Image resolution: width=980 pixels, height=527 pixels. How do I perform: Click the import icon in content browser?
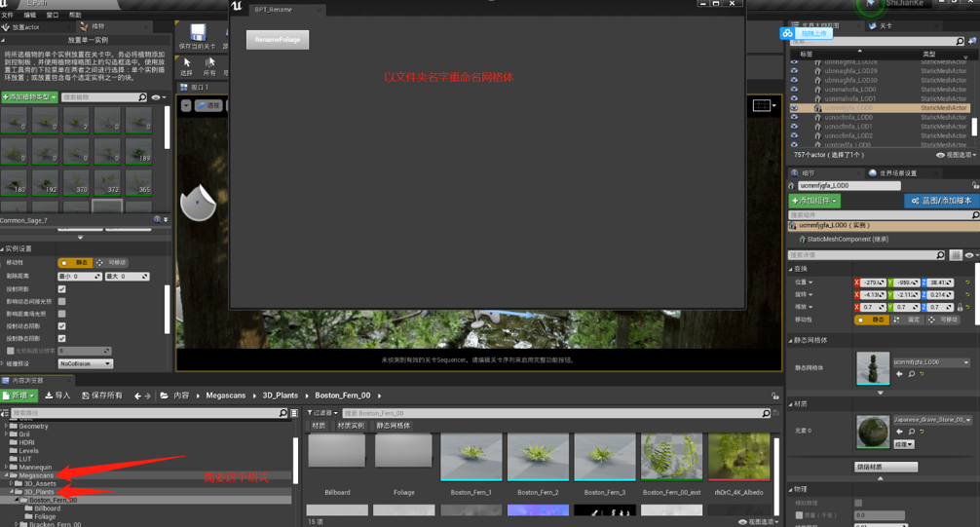click(x=57, y=395)
